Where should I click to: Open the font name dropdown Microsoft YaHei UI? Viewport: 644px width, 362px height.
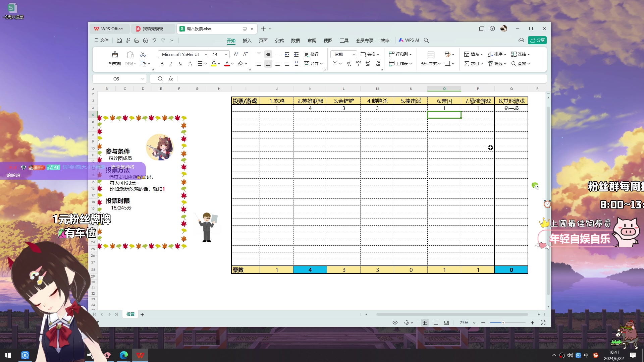click(x=206, y=54)
